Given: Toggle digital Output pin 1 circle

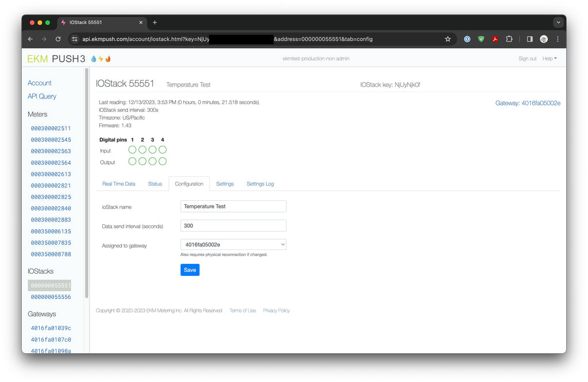Looking at the screenshot, I should tap(133, 162).
